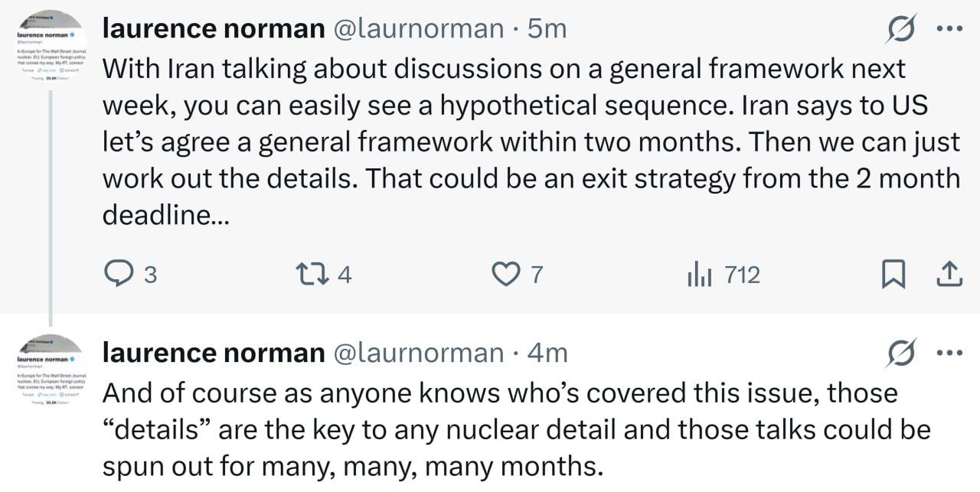Click laurence norman name on second tweet
The height and width of the screenshot is (492, 980).
point(214,353)
